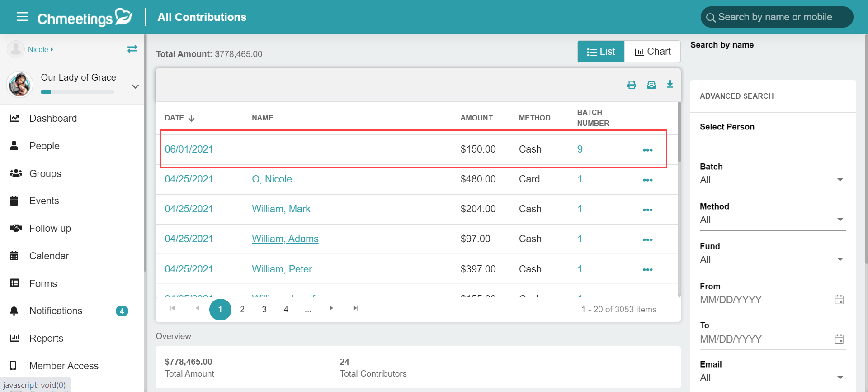Open the From date calendar icon
The height and width of the screenshot is (392, 868).
(839, 300)
